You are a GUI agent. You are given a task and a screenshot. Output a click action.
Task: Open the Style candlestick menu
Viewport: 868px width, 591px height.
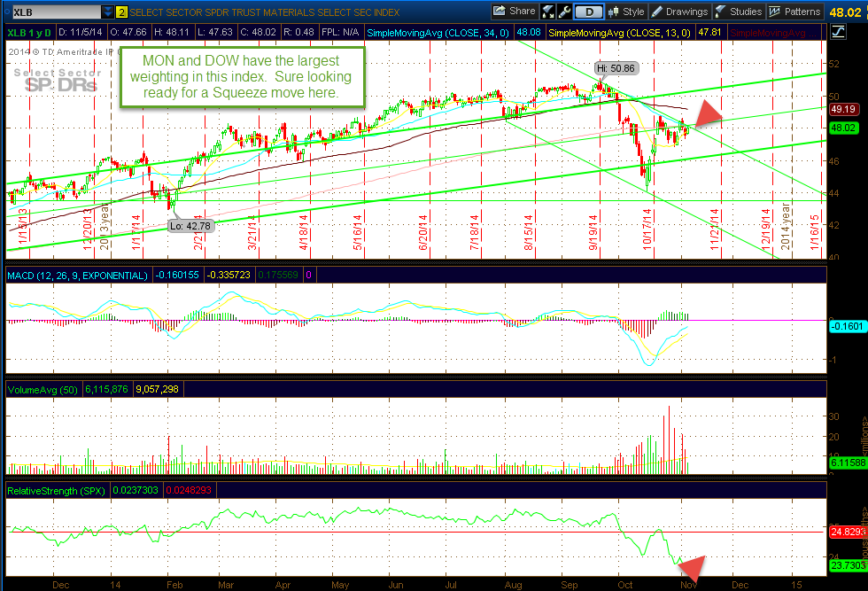pos(625,12)
